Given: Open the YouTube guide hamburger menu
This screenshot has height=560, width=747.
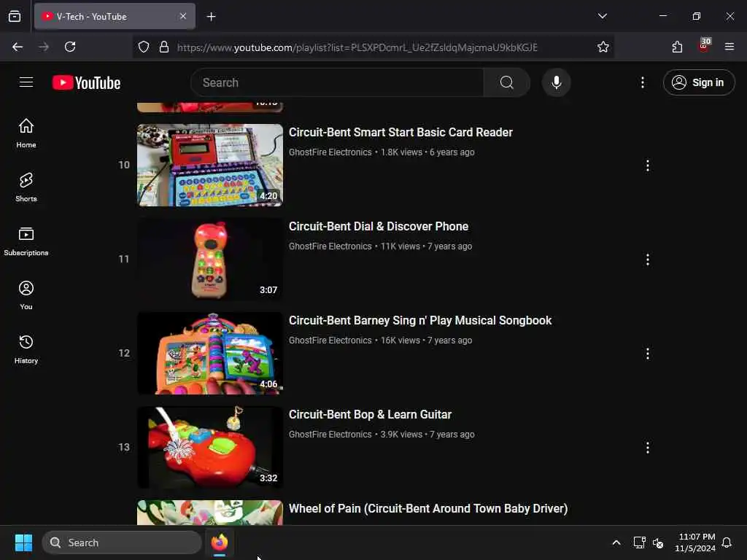Looking at the screenshot, I should click(26, 82).
